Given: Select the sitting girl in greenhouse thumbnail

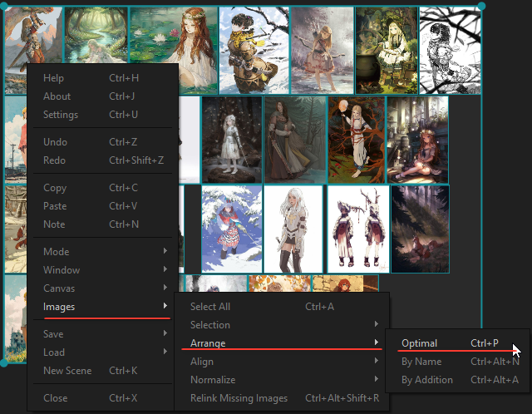Looking at the screenshot, I should tap(417, 140).
